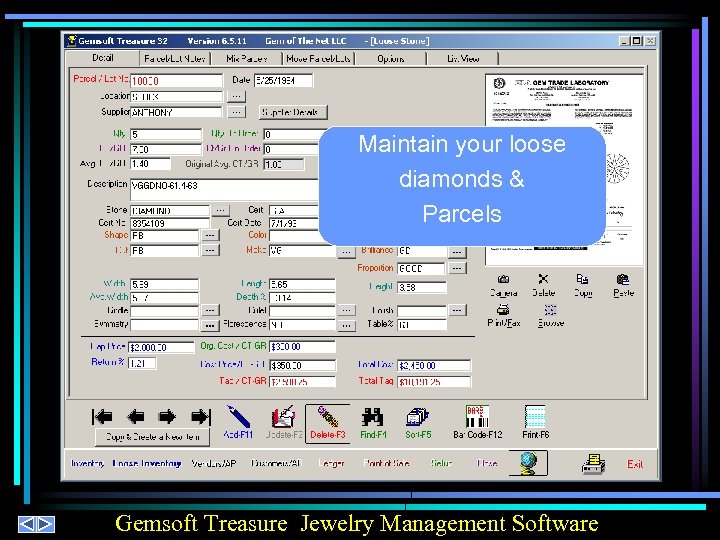The width and height of the screenshot is (720, 540).
Task: Open the Parcel/Lot Notes tab
Action: point(174,59)
